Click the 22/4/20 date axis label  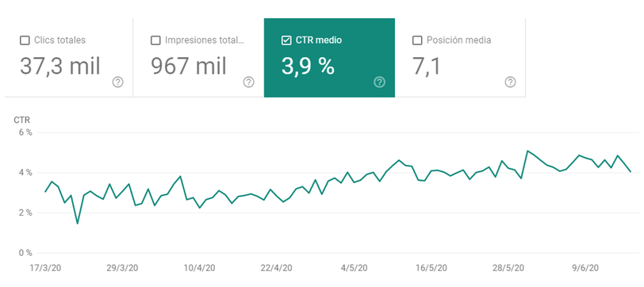[277, 268]
